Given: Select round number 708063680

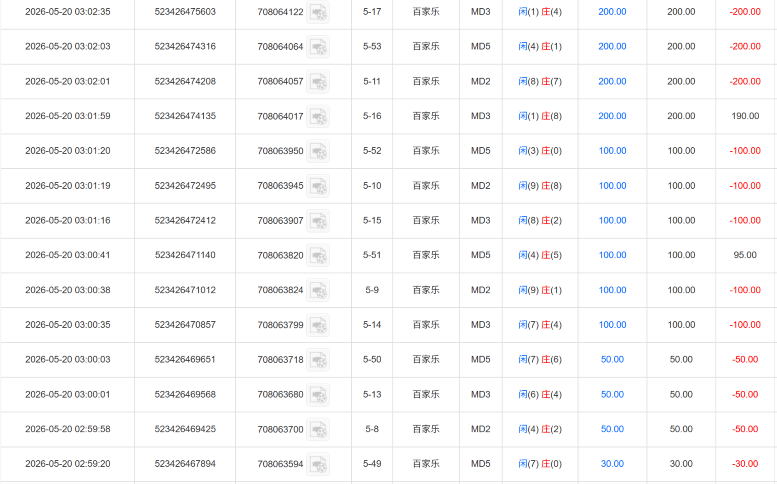Looking at the screenshot, I should pyautogui.click(x=280, y=394).
